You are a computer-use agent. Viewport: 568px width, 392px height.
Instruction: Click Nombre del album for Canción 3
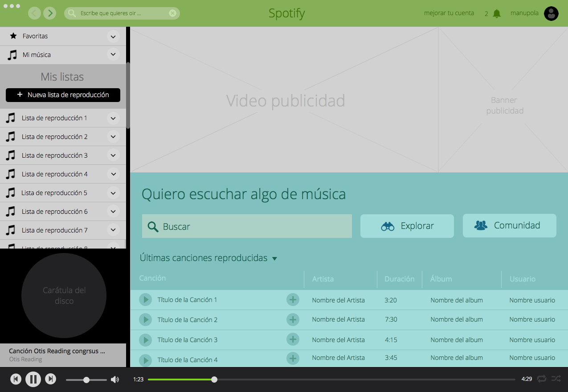pos(457,340)
